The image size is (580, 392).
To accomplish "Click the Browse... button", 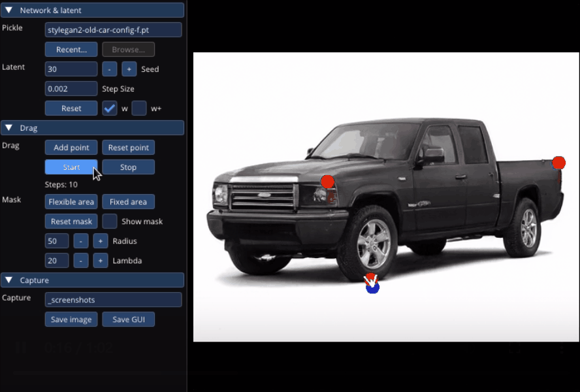I will 128,49.
